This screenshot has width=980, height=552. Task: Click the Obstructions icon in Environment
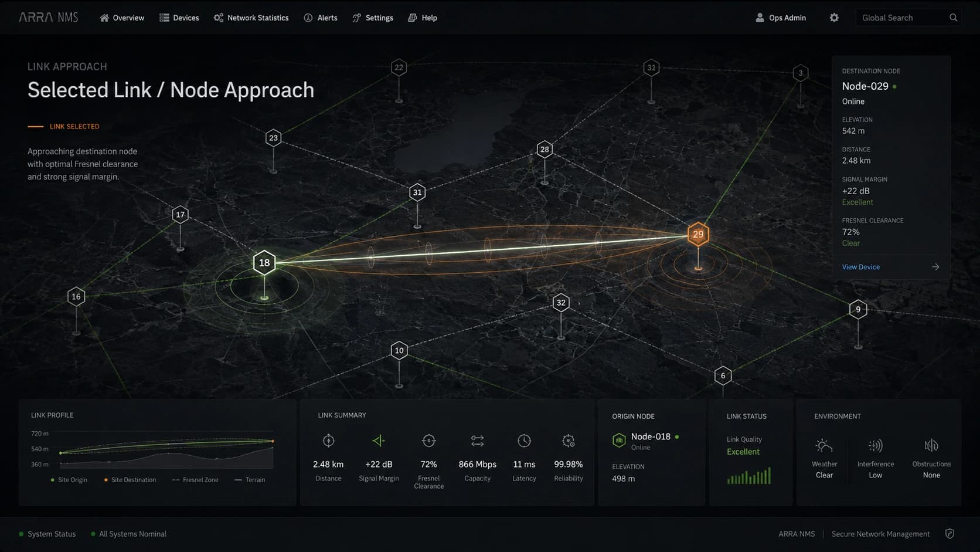(931, 446)
